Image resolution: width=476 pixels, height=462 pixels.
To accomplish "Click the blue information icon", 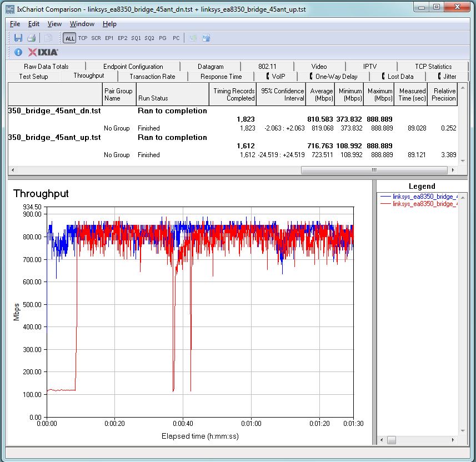I will click(18, 52).
